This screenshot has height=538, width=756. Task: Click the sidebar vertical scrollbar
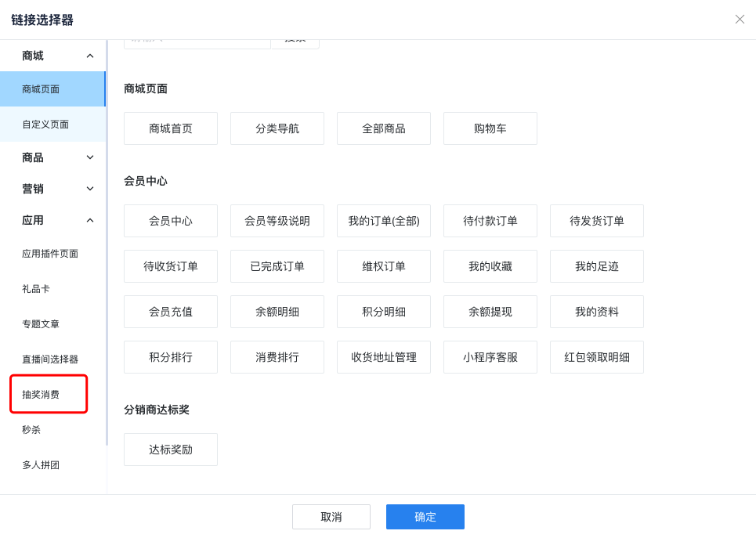coord(107,243)
